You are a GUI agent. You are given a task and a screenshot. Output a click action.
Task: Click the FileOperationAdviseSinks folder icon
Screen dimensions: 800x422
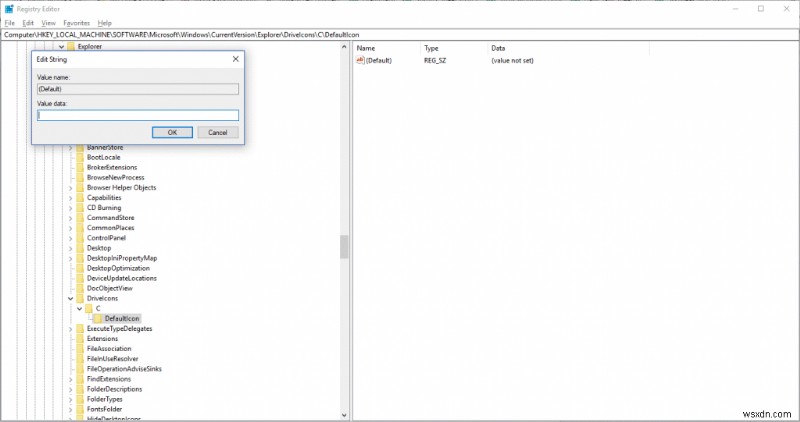(80, 369)
